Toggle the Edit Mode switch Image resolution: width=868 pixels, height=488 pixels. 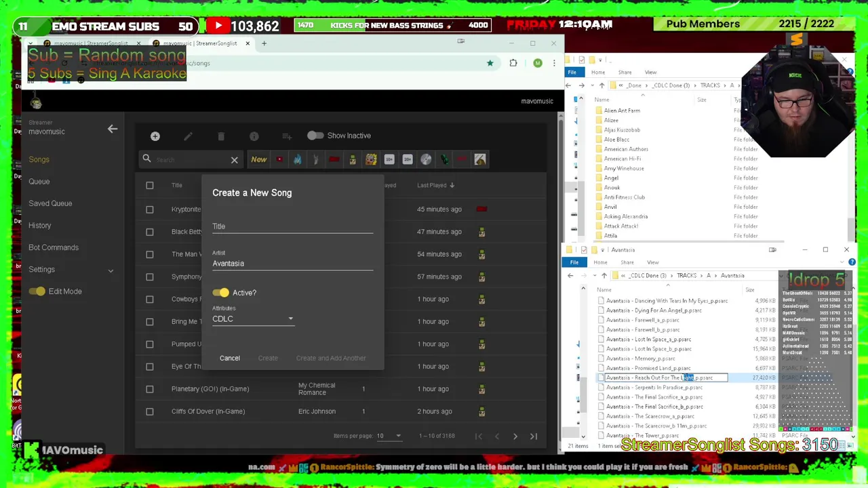37,291
